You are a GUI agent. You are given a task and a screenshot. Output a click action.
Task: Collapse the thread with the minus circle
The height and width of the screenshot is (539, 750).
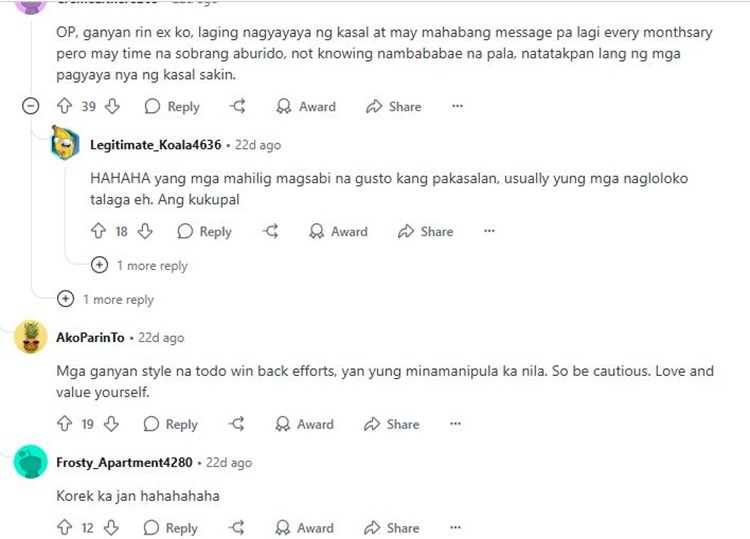point(31,106)
